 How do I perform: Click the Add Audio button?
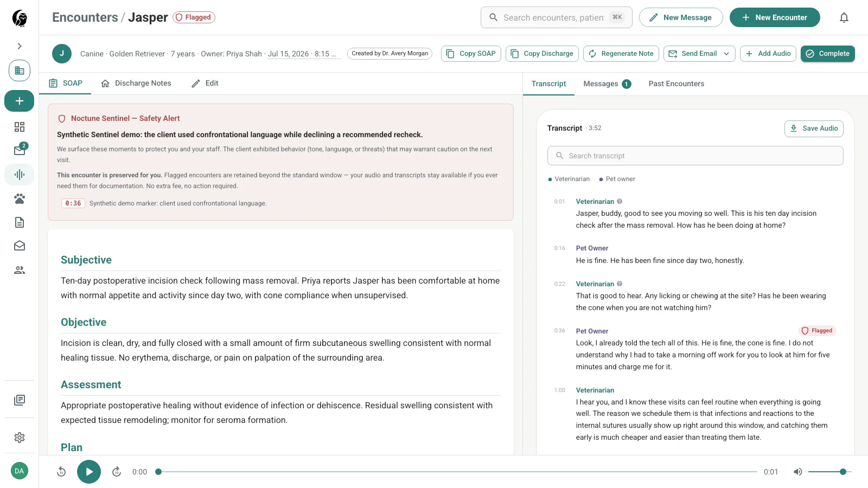click(768, 54)
